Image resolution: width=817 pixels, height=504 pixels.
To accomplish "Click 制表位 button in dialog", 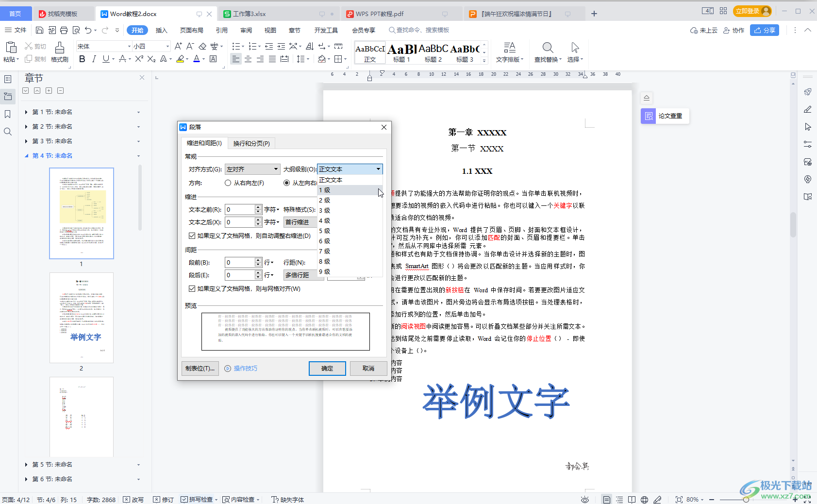I will coord(200,369).
